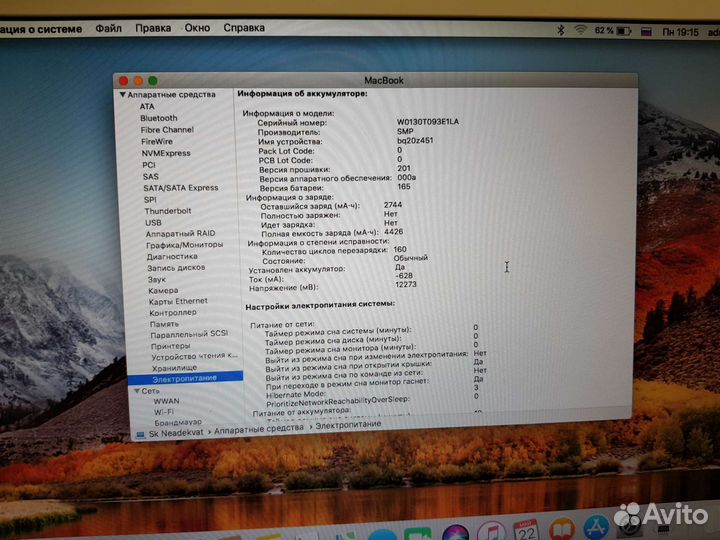Viewport: 720px width, 540px height.
Task: Select Fibre Channel in the sidebar
Action: coord(167,130)
